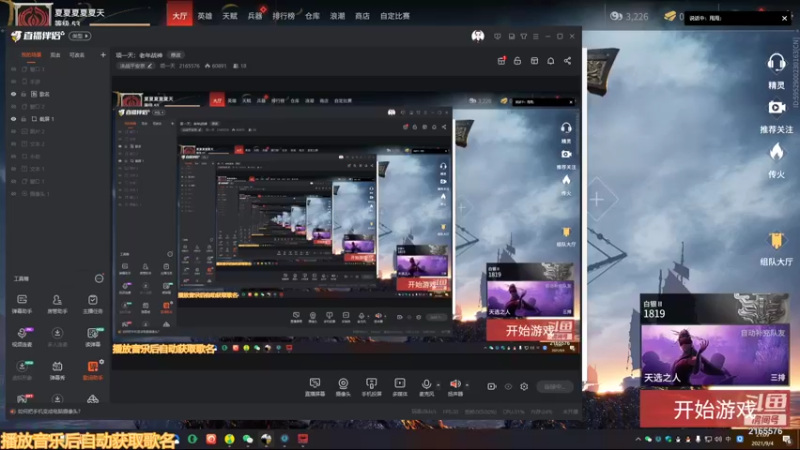Open the 虚拟形象 tool
The width and height of the screenshot is (800, 450).
pyautogui.click(x=22, y=370)
